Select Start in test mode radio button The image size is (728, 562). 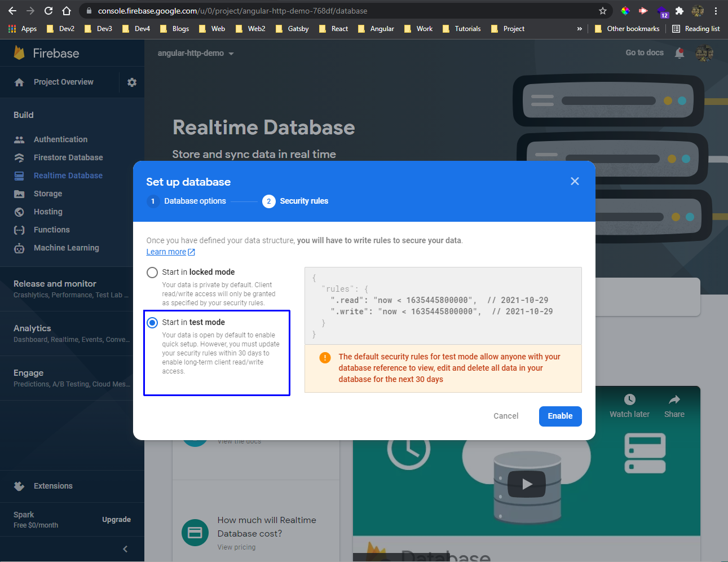pos(152,323)
